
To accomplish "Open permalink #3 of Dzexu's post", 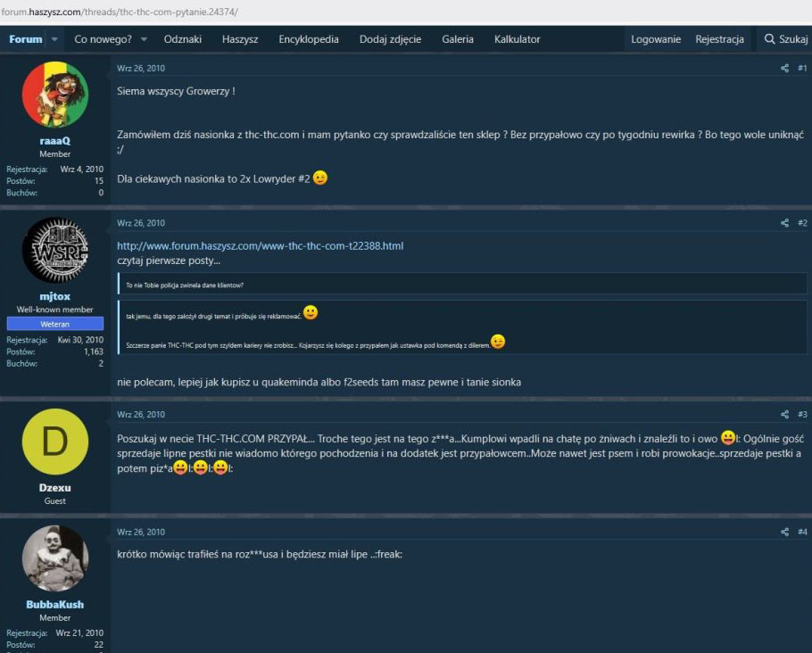I will 802,414.
